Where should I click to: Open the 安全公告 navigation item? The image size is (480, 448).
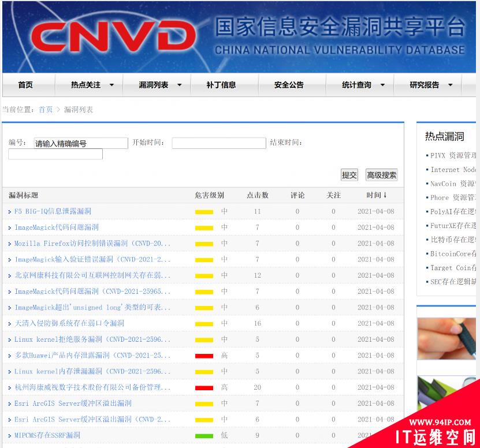tap(289, 85)
